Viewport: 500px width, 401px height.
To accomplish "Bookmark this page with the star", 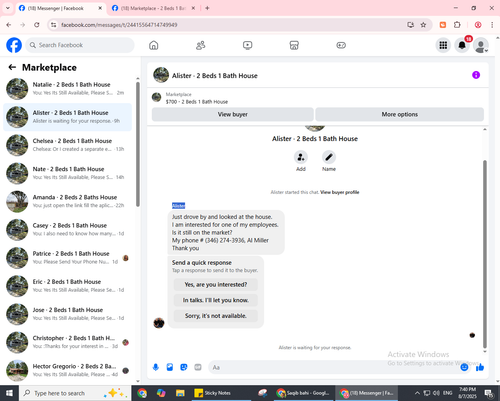I will [423, 25].
